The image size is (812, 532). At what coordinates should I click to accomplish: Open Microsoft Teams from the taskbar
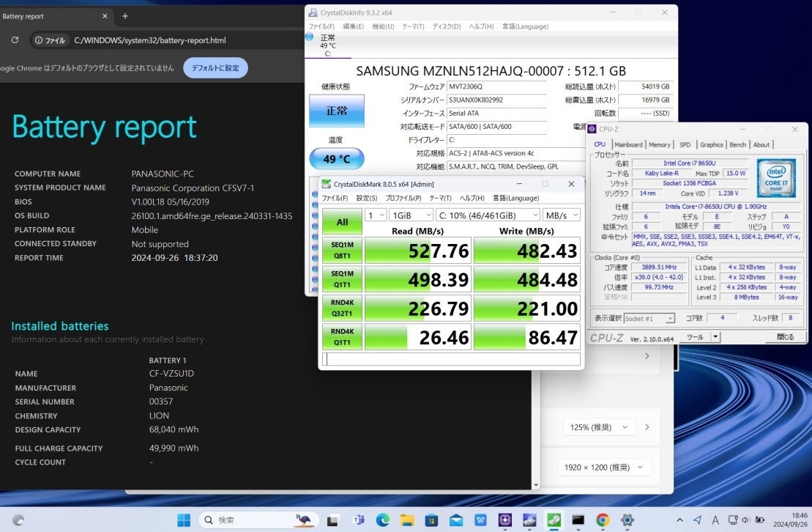[358, 520]
